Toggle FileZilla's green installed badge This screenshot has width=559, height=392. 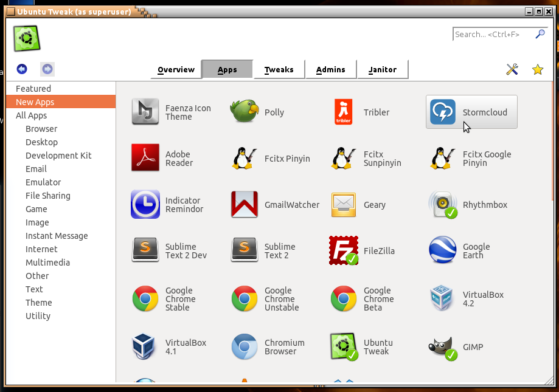(x=352, y=259)
